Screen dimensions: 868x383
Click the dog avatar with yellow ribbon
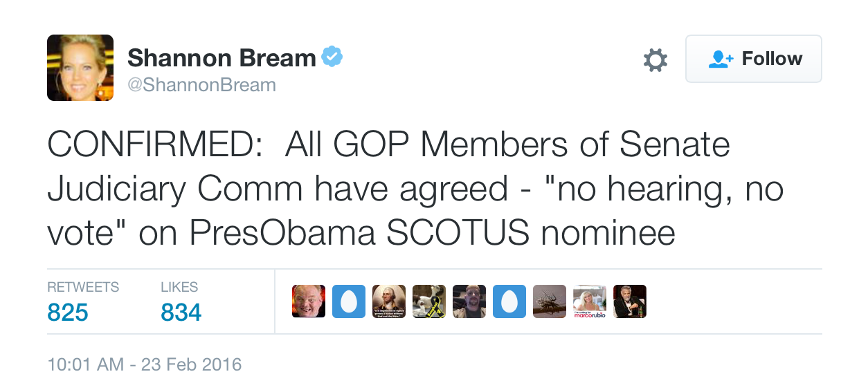[x=429, y=301]
